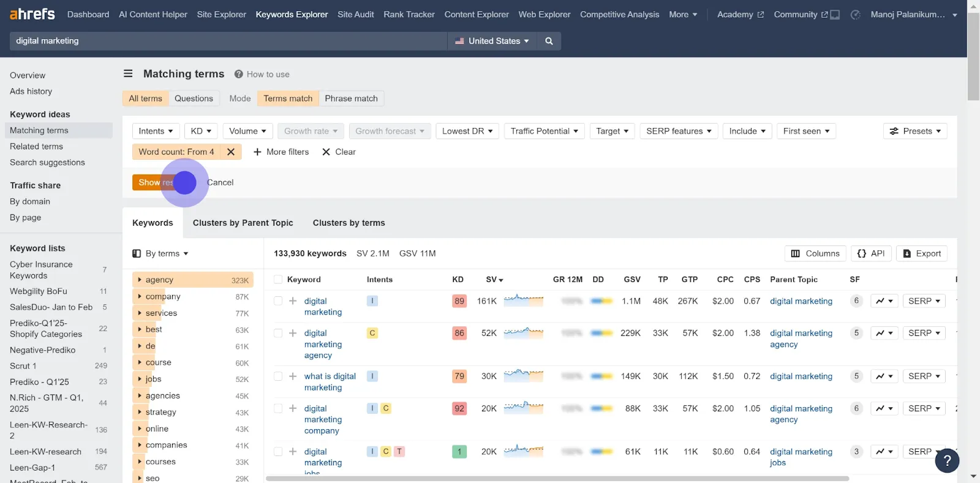Click the plus icon for More filters
This screenshot has height=483, width=980.
tap(257, 152)
